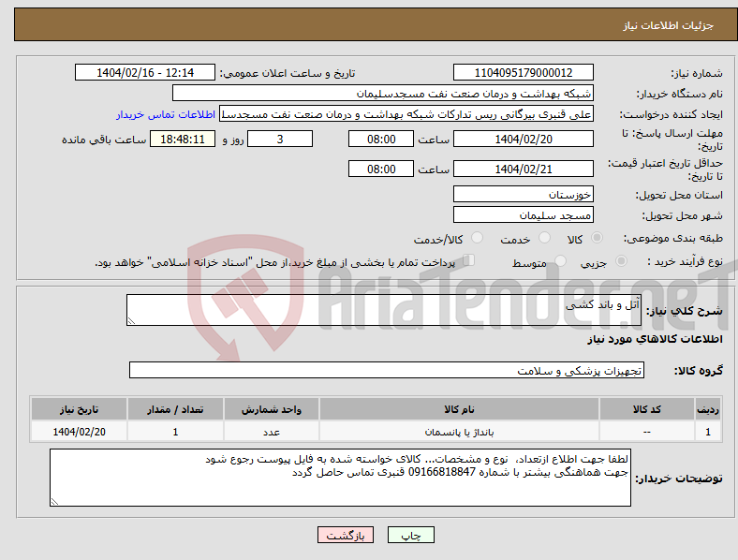Click the buyer organization name field
Screen dimensions: 738x560
point(383,93)
